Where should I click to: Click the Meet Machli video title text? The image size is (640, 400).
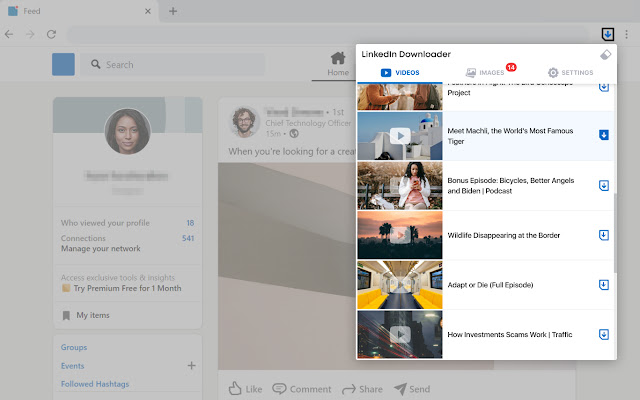coord(510,136)
